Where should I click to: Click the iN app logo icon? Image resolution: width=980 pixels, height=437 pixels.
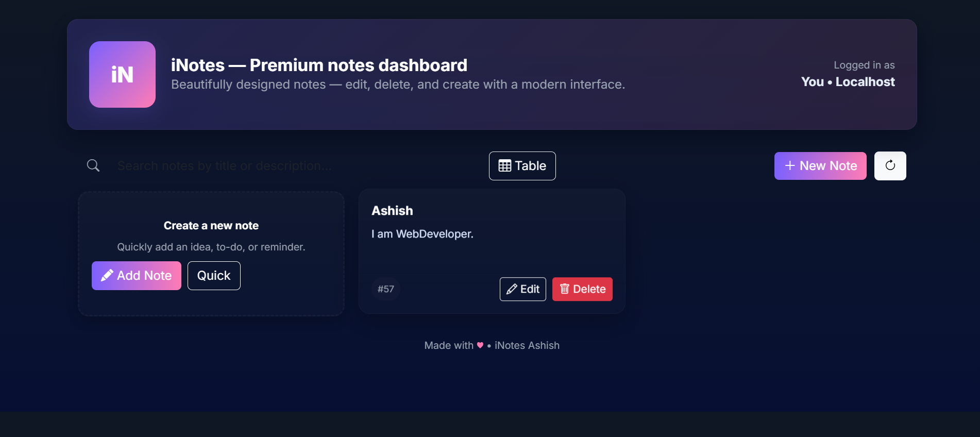coord(122,74)
